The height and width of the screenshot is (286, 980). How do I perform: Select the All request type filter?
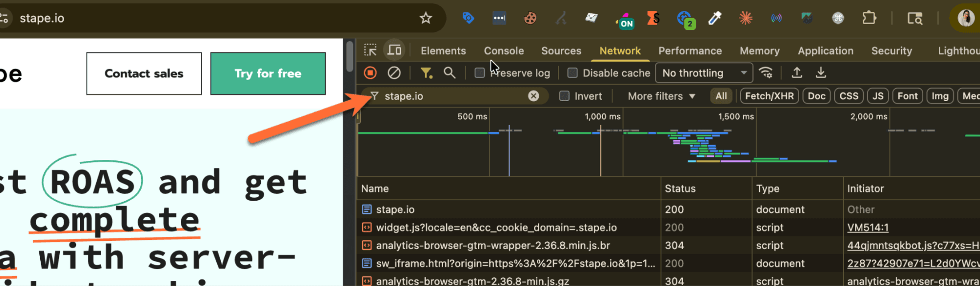click(x=721, y=96)
